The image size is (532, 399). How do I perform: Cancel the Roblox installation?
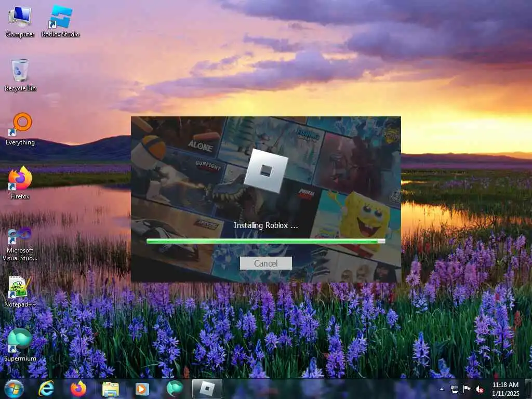[265, 263]
